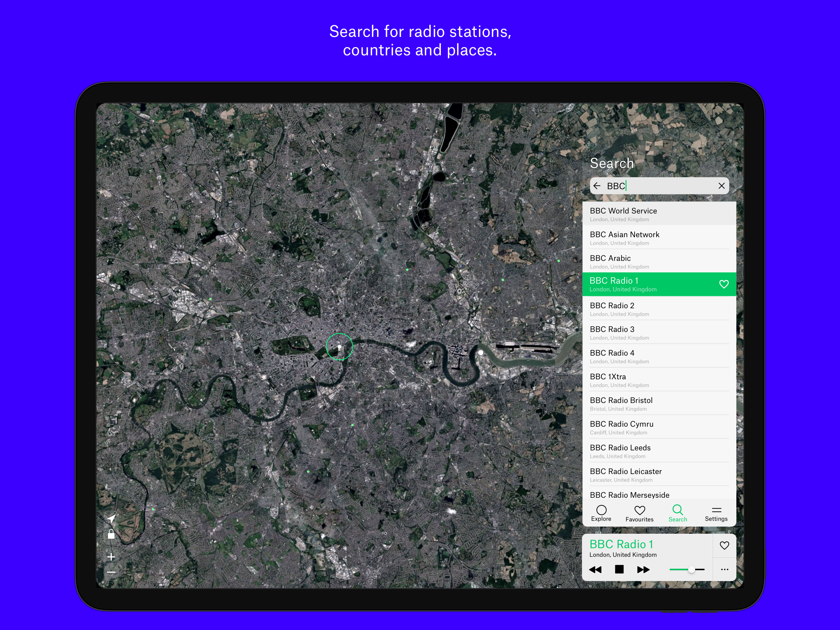
Task: Select BBC Radio Leicaster result
Action: click(x=659, y=474)
